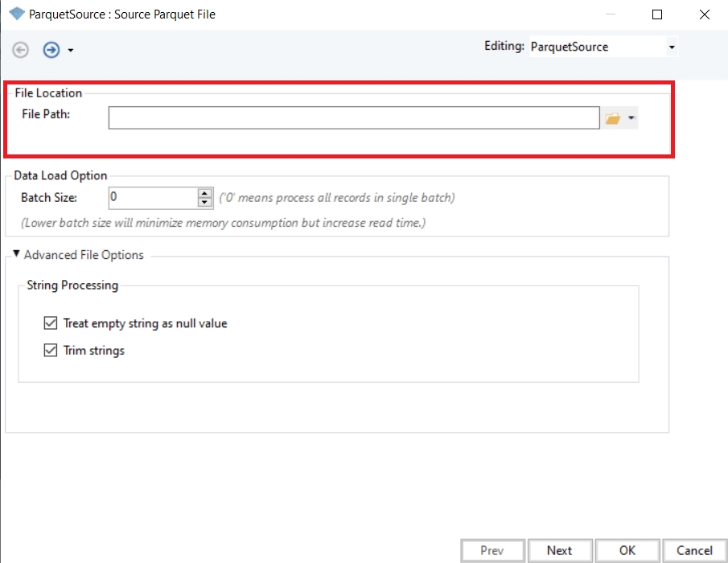Screen dimensions: 728x563
Task: Click the 'File Location' group label
Action: pyautogui.click(x=48, y=92)
